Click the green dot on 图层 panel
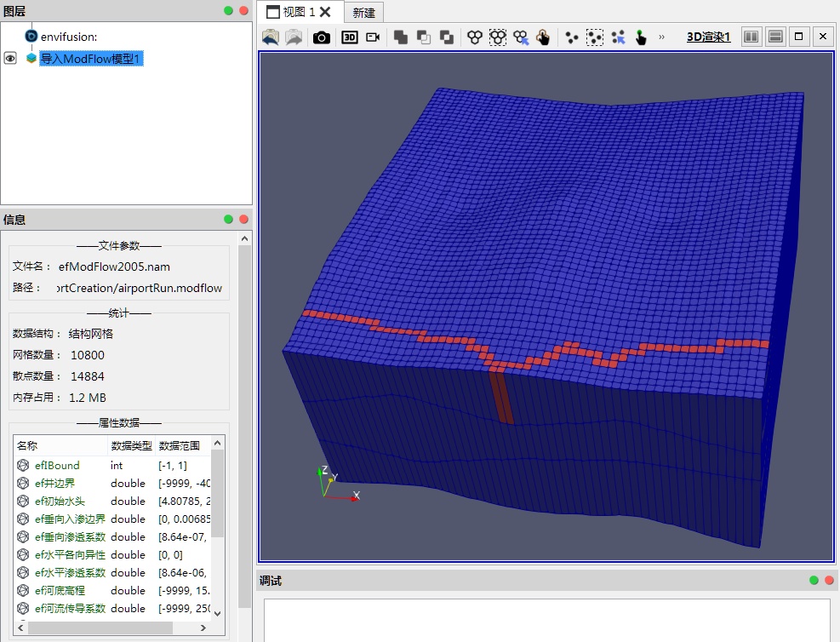The height and width of the screenshot is (642, 840). coord(228,11)
